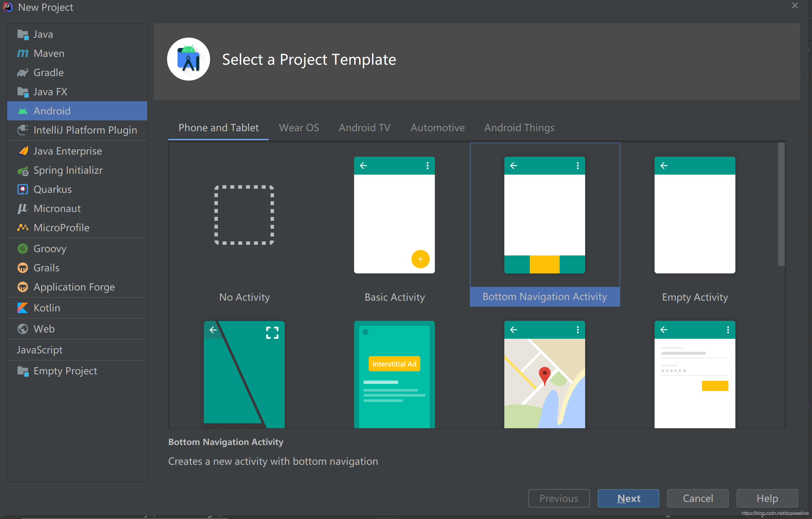This screenshot has height=519, width=812.
Task: Choose Spring Initializr generator
Action: pyautogui.click(x=77, y=170)
